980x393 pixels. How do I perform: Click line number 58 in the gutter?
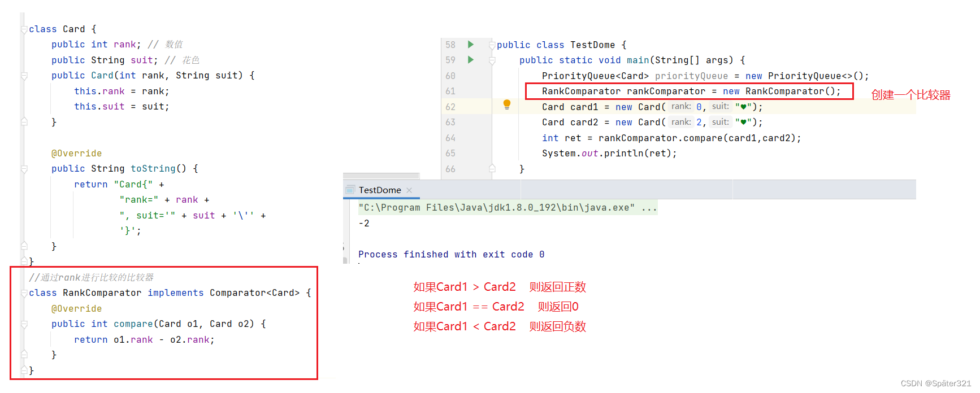(x=450, y=45)
